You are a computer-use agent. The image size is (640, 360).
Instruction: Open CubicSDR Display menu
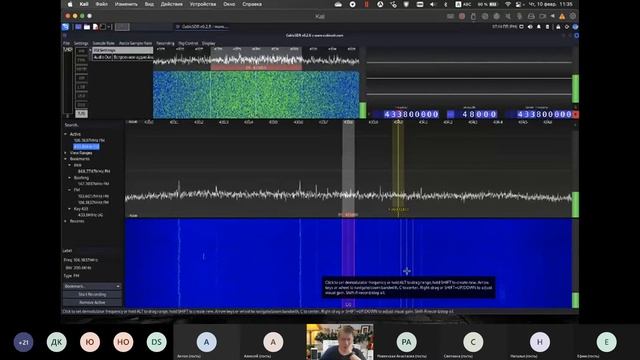[x=209, y=43]
